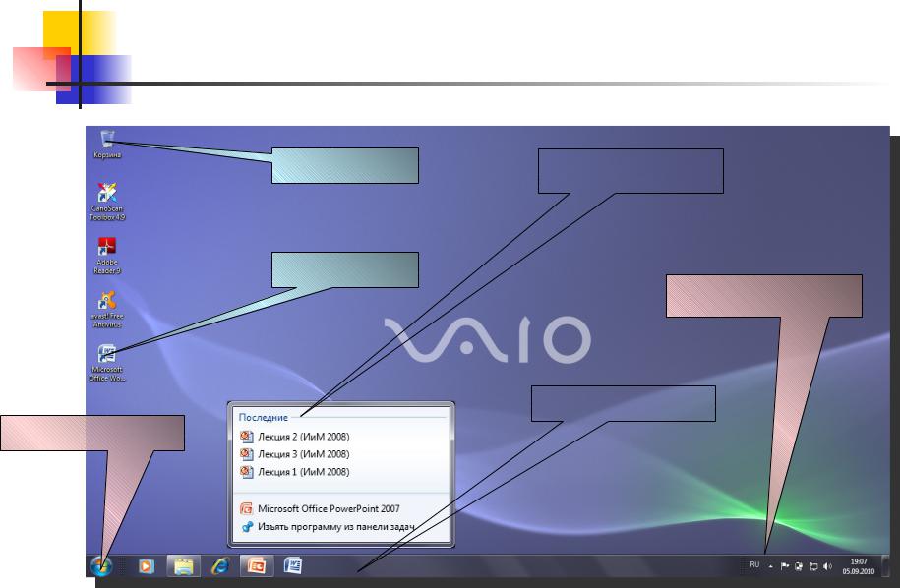Open the avast! Free Antivirus desktop shortcut
The image size is (900, 588).
[x=107, y=310]
